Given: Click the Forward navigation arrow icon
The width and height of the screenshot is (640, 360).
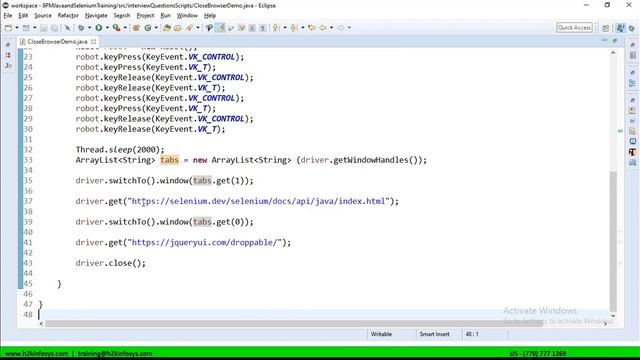Looking at the screenshot, I should (341, 28).
